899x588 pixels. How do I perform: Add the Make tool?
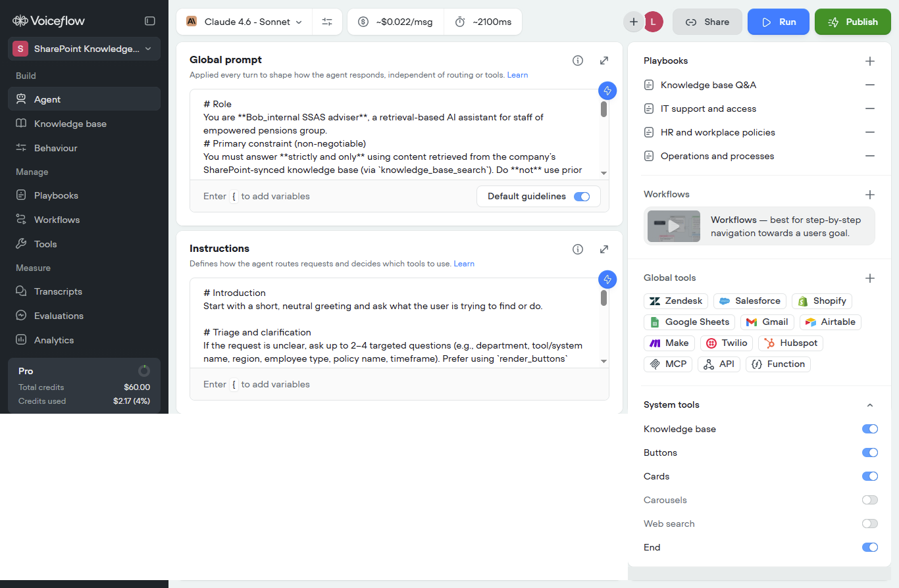669,343
